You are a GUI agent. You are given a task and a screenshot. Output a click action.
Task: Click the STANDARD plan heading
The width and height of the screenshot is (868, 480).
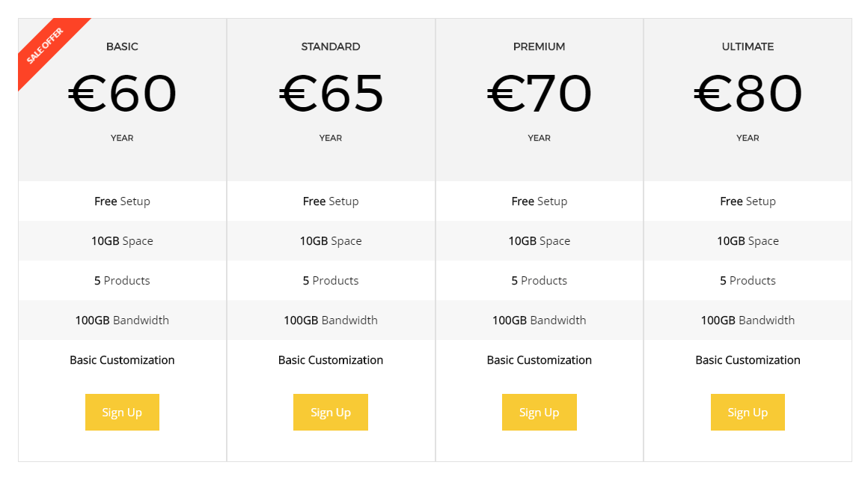pos(331,46)
